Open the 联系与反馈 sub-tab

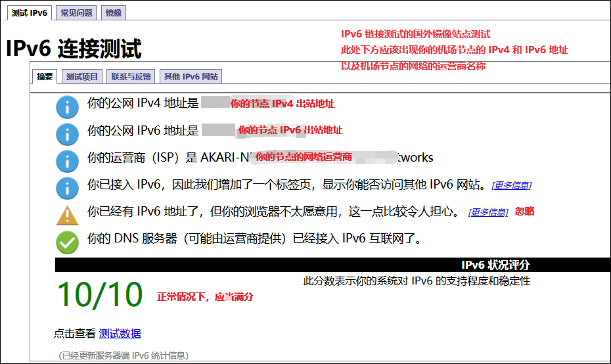pos(131,76)
